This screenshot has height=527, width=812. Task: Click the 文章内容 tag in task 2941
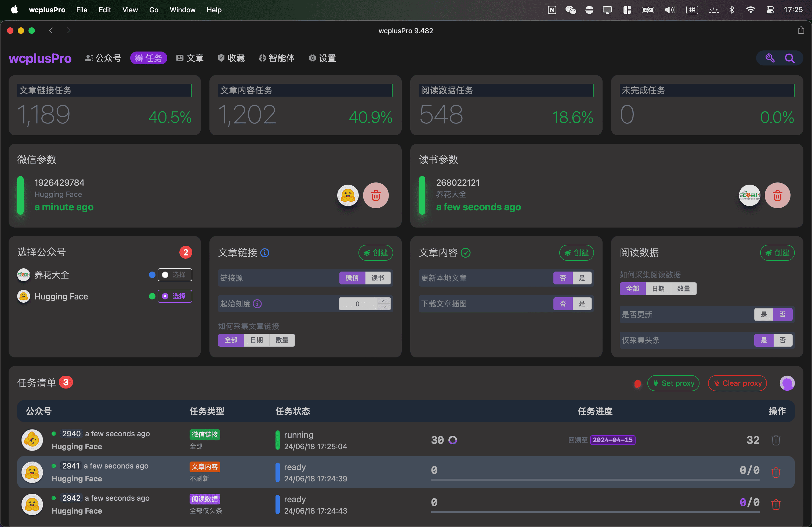[x=205, y=467]
